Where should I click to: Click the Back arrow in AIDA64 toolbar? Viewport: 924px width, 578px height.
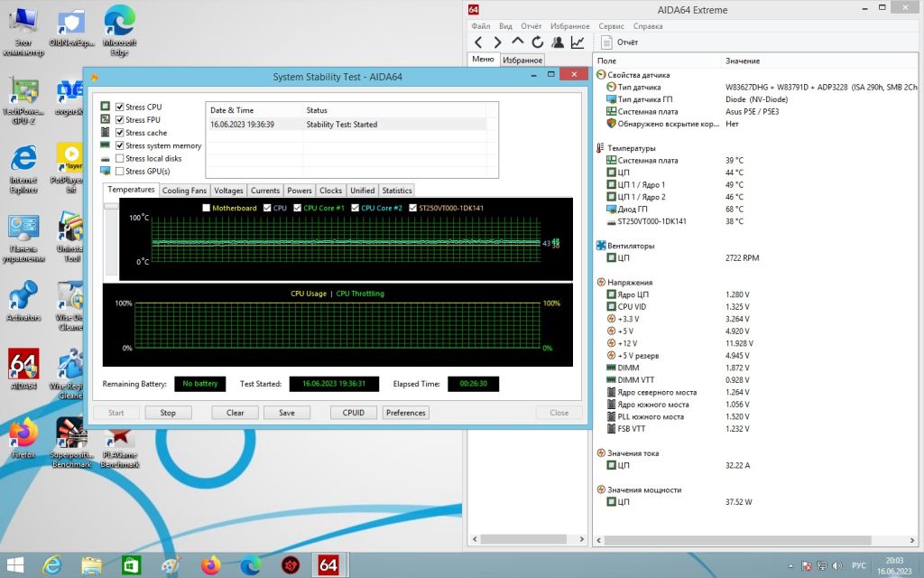coord(478,42)
